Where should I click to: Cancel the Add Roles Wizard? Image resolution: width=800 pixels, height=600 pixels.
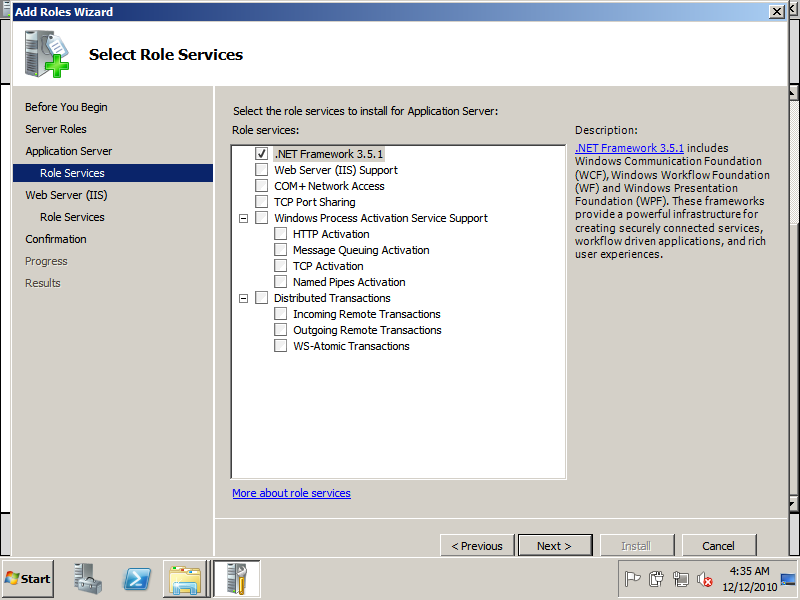tap(718, 546)
